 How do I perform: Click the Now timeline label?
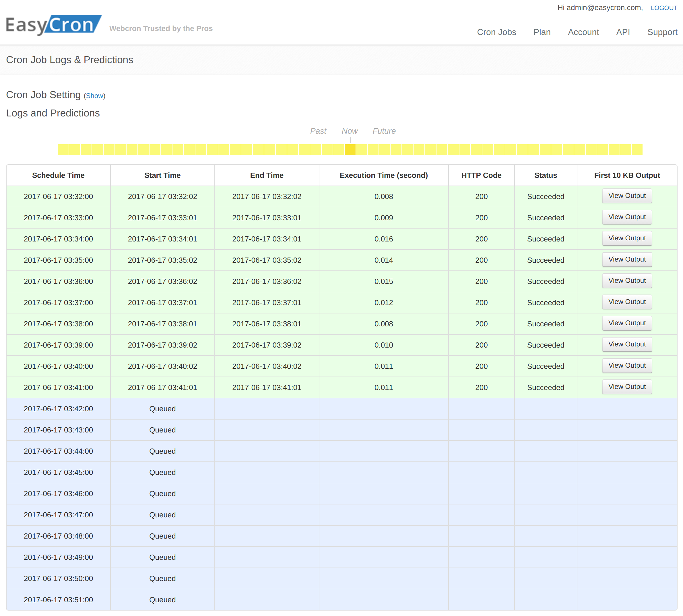350,131
